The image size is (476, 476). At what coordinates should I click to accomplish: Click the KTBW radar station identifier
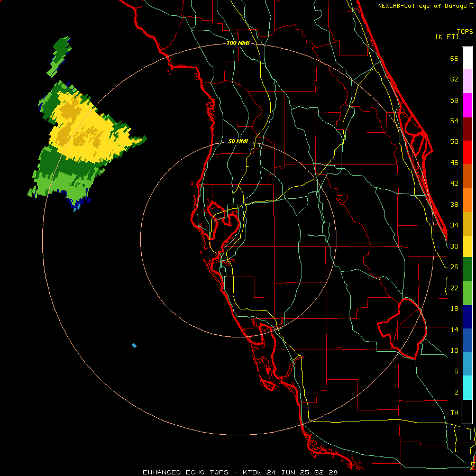pyautogui.click(x=252, y=472)
